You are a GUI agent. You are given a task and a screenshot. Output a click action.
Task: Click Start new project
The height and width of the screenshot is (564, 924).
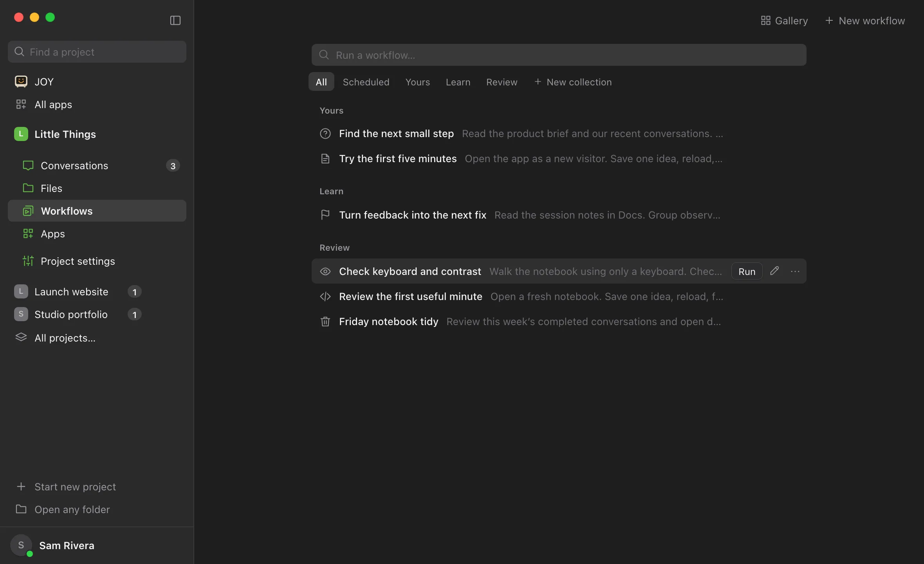66,486
